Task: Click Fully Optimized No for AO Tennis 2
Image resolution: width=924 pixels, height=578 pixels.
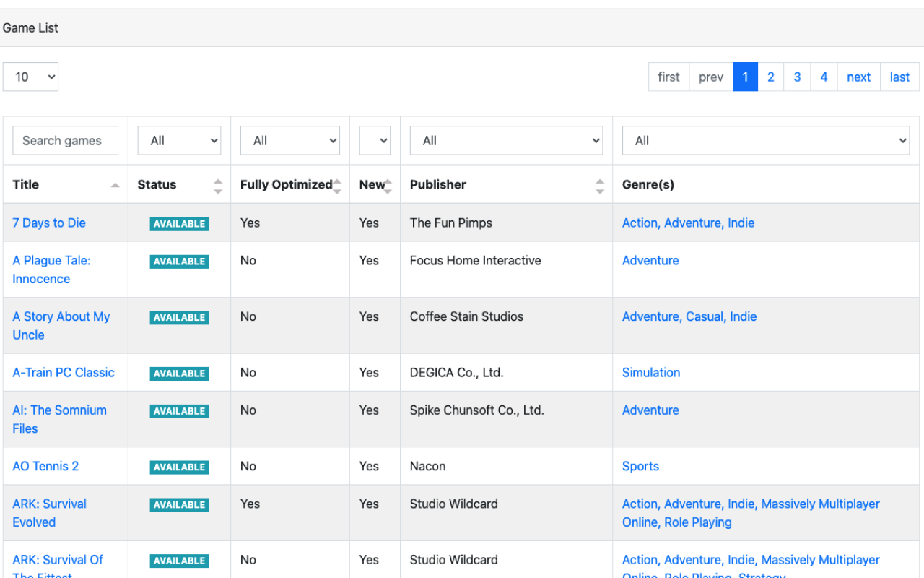Action: 248,466
